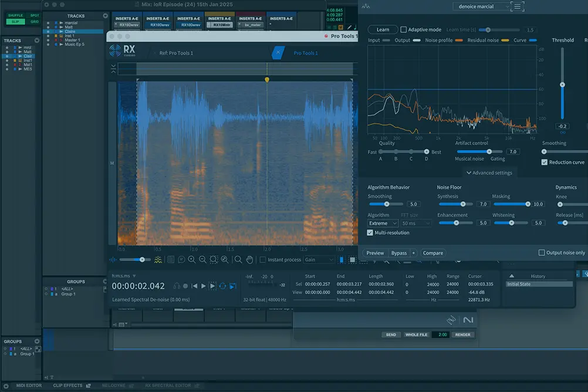Open the denoice marcial preset dropdown

click(482, 6)
